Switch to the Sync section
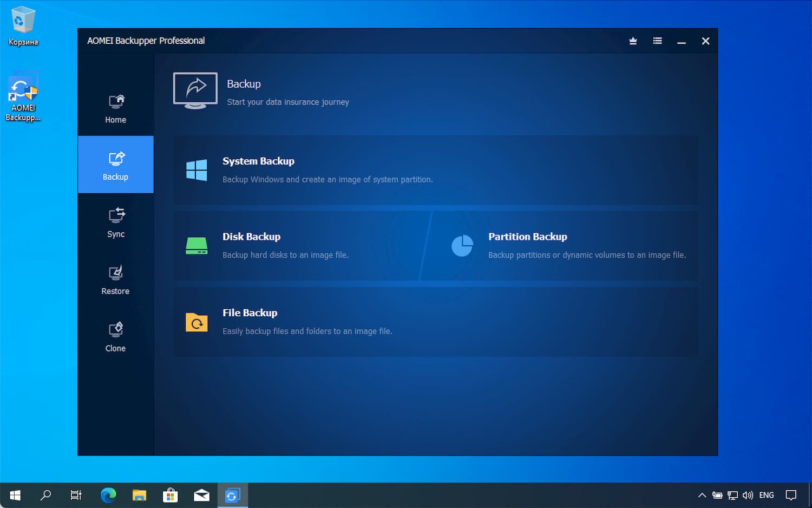 click(115, 222)
